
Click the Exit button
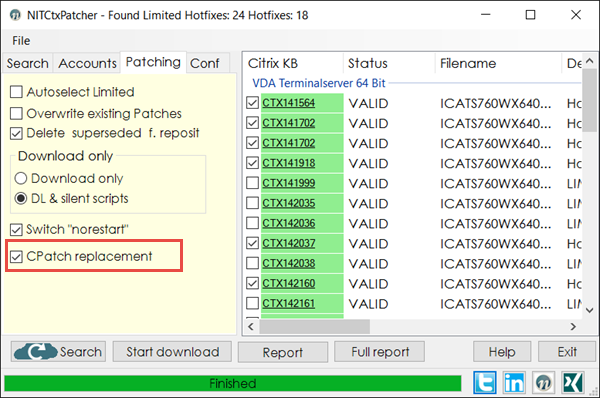pyautogui.click(x=567, y=352)
